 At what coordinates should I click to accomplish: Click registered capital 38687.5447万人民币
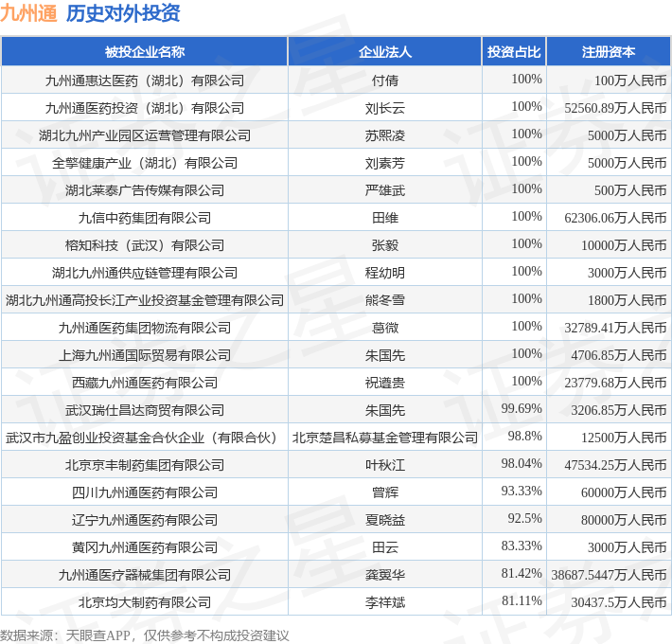(609, 575)
